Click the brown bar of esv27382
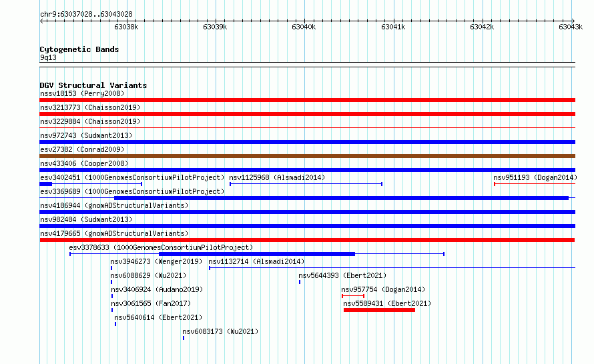Screen dimensions: 594x364 click(x=307, y=156)
